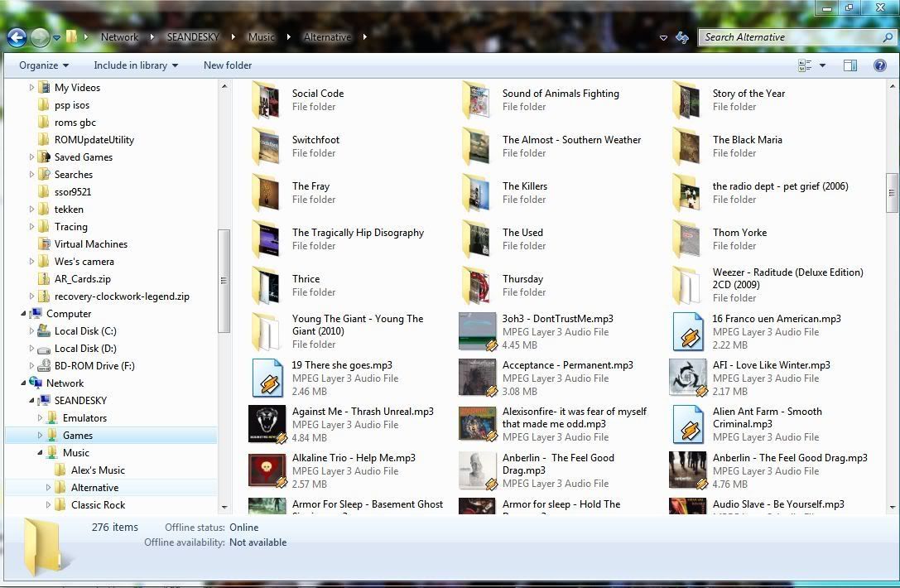Image resolution: width=900 pixels, height=588 pixels.
Task: Select Alkaline Trio Help Me album thumbnail
Action: click(267, 470)
